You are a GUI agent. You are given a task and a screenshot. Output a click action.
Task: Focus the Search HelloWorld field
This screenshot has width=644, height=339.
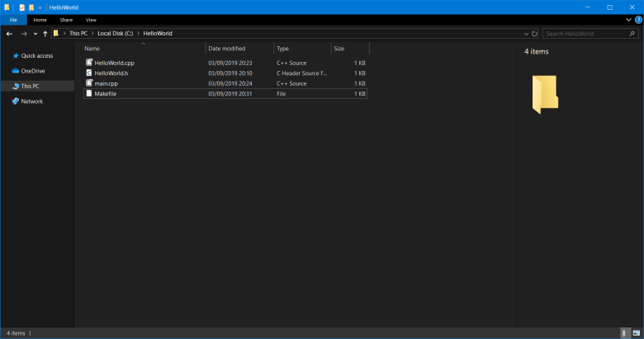click(x=590, y=34)
